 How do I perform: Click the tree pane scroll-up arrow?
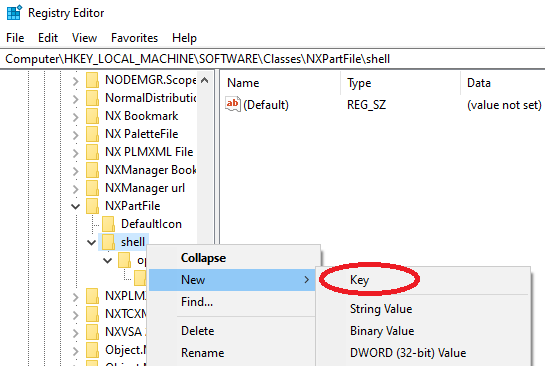(205, 81)
